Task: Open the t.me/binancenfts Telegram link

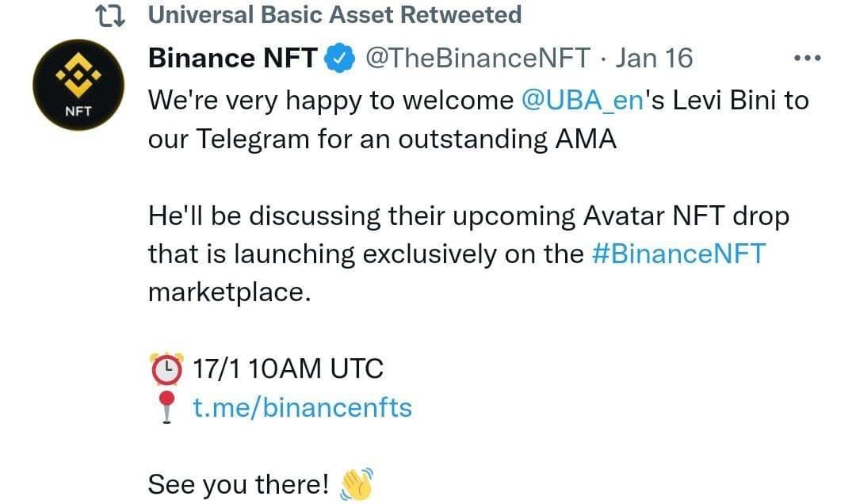Action: click(303, 407)
